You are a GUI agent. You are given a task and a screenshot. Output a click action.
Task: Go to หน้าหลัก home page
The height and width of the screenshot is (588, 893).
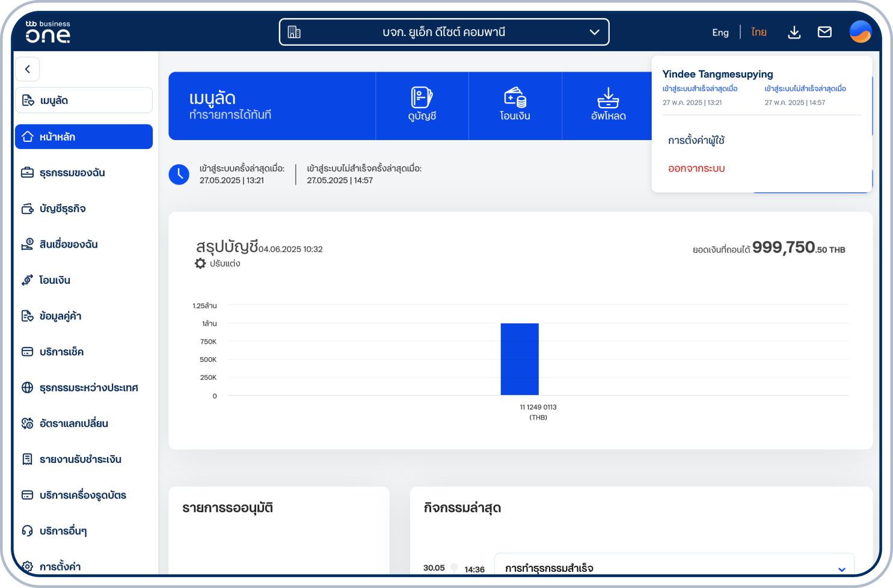[84, 136]
